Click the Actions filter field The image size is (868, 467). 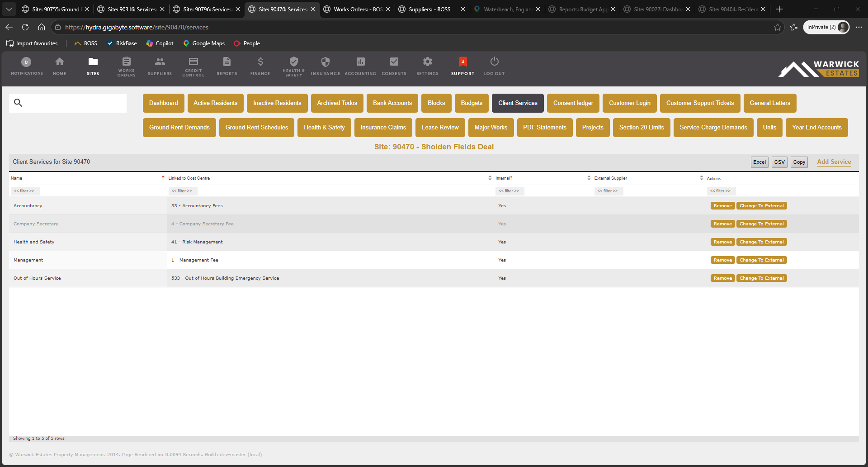click(x=721, y=191)
